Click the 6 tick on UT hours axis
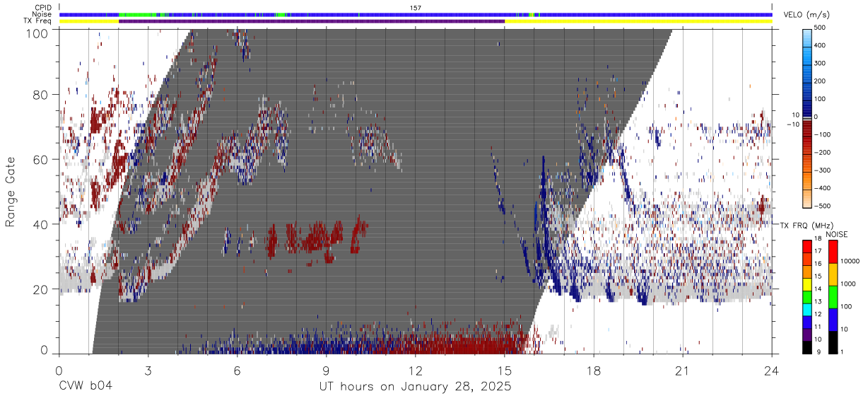This screenshot has width=868, height=401. click(x=237, y=371)
